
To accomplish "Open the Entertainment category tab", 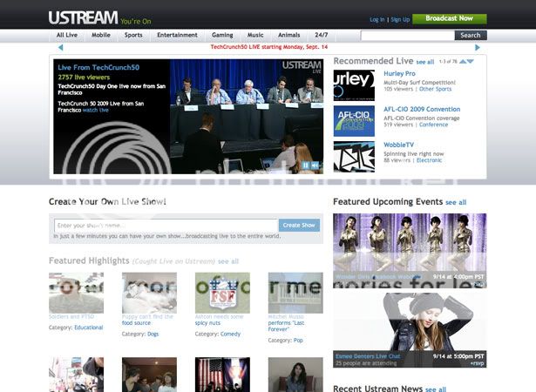I will [x=177, y=36].
